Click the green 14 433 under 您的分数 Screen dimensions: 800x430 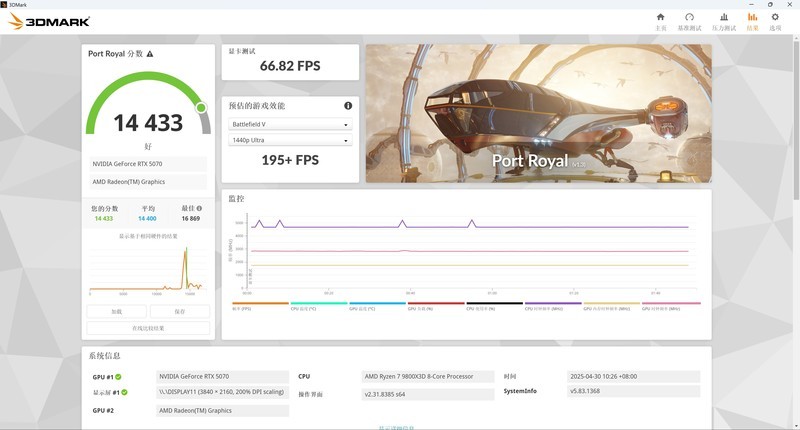pyautogui.click(x=104, y=218)
